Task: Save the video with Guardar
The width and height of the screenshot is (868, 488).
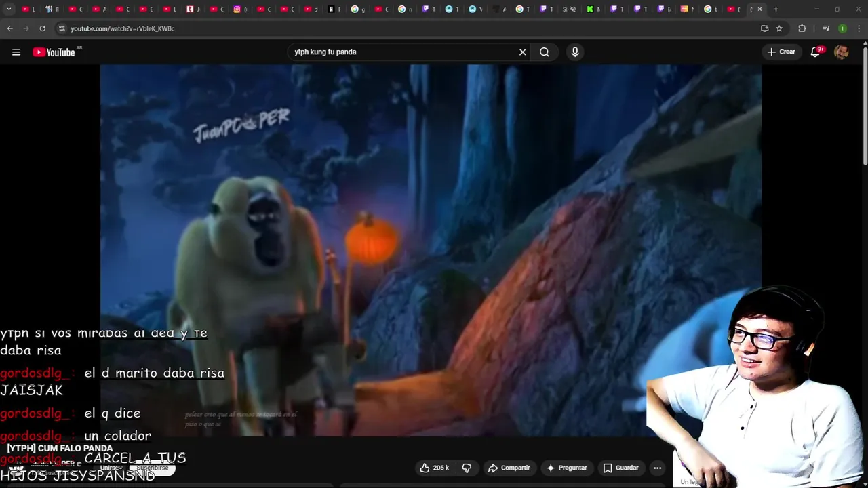Action: click(621, 468)
